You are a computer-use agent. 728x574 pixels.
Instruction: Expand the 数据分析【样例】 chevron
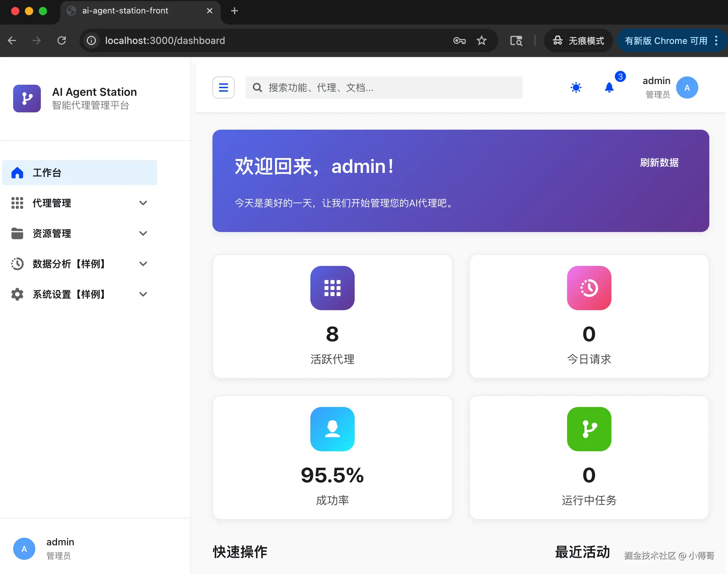143,264
